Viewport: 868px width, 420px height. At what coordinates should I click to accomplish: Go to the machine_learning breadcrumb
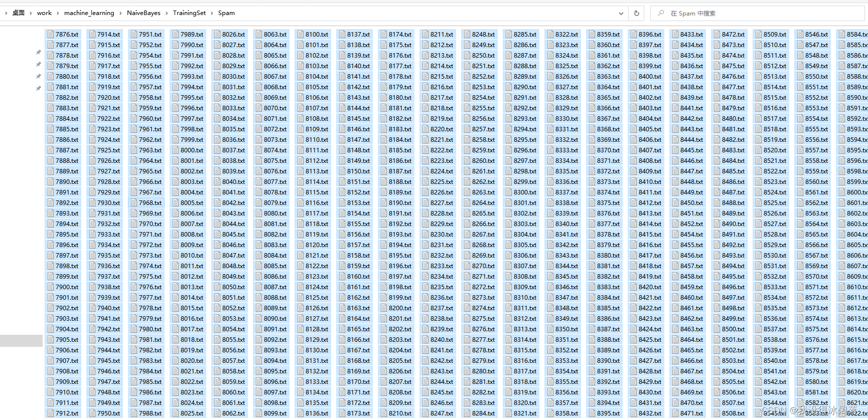click(x=89, y=13)
